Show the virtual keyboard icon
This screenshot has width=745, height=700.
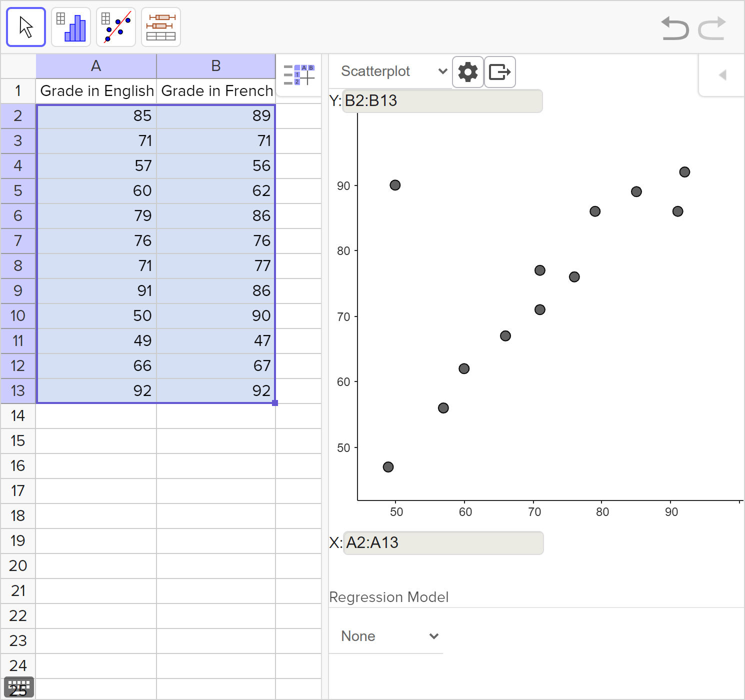19,687
